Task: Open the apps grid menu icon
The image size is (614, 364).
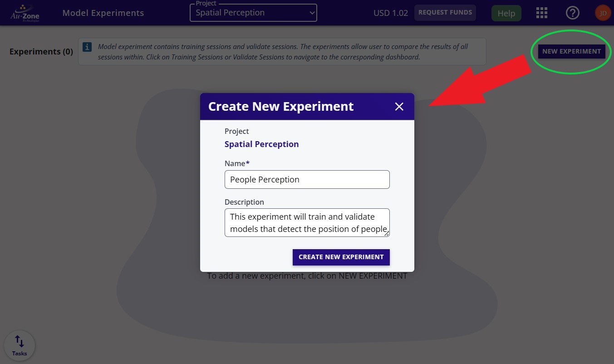Action: click(541, 13)
